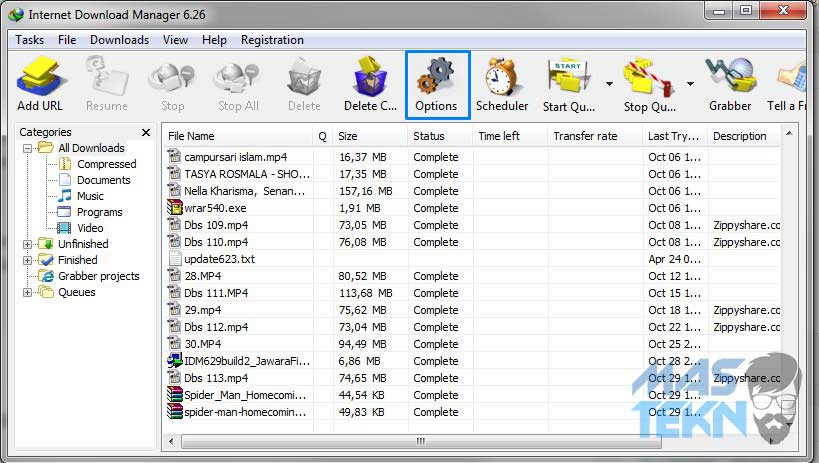The height and width of the screenshot is (463, 819).
Task: Select the 28.MP4 file row
Action: point(472,276)
